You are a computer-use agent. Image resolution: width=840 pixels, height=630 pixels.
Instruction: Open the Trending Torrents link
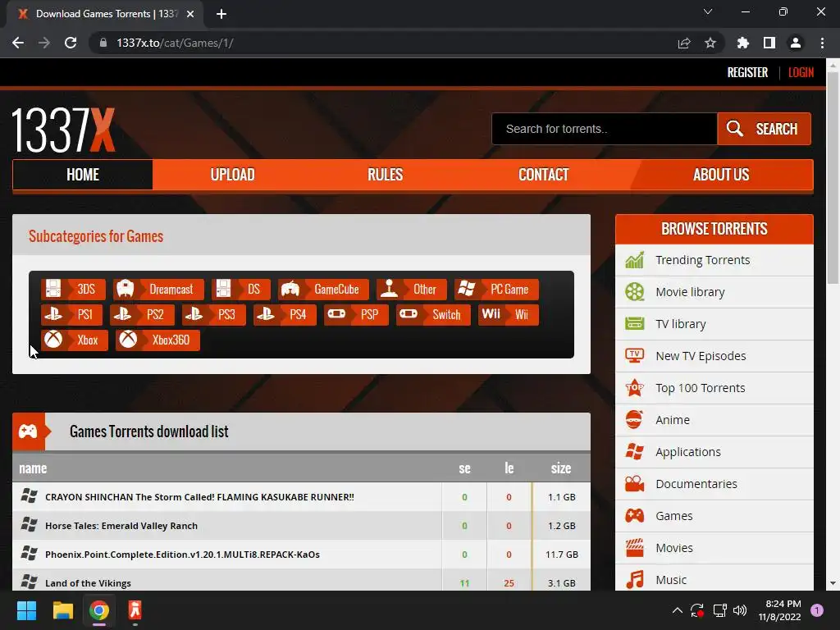(703, 260)
